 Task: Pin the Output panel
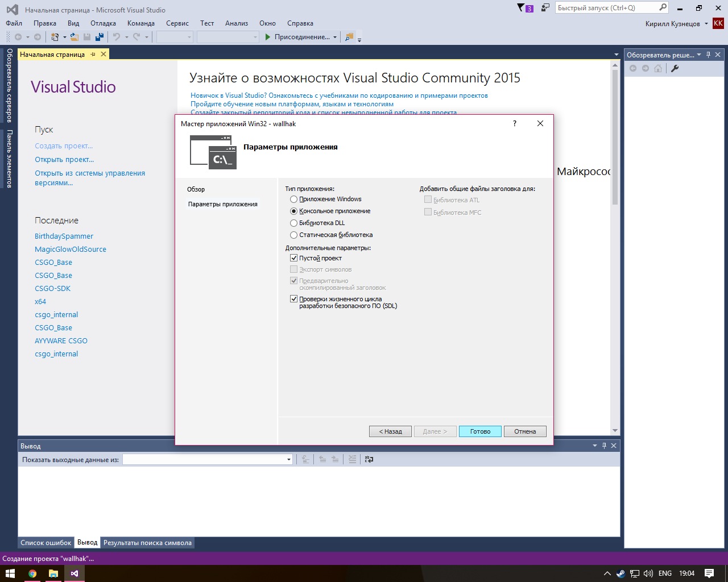604,446
